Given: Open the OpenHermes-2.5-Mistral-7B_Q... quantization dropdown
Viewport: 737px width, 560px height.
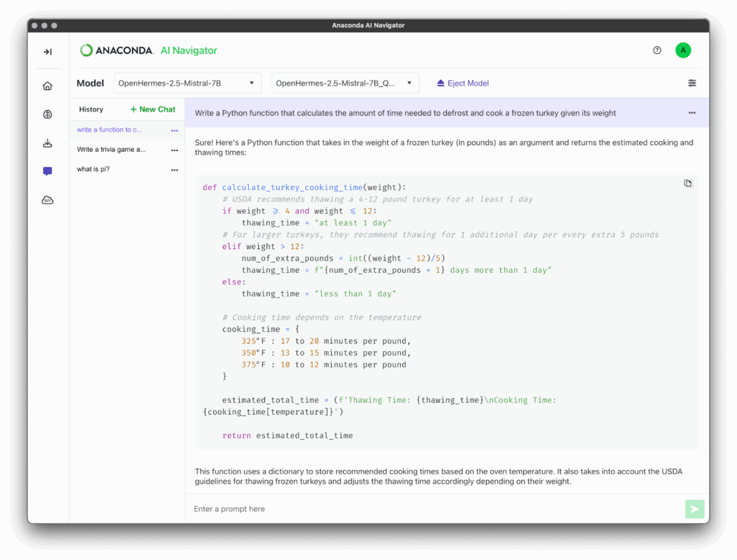Looking at the screenshot, I should tap(345, 83).
